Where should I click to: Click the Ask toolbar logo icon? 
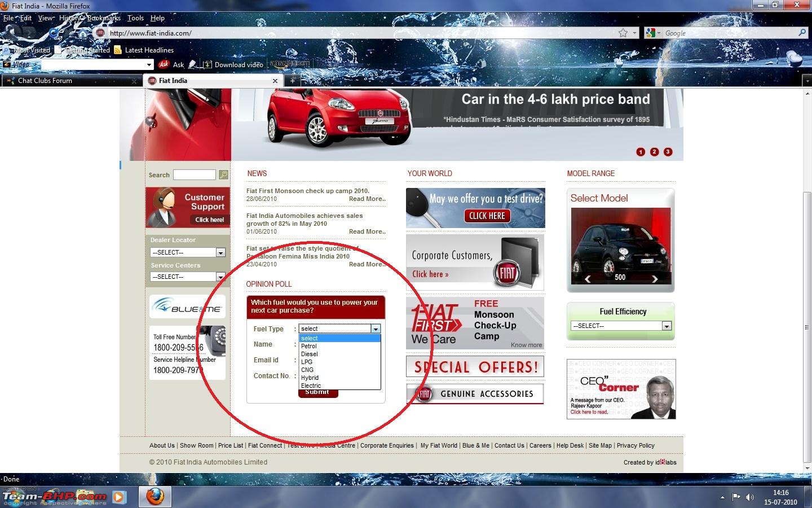pyautogui.click(x=164, y=64)
